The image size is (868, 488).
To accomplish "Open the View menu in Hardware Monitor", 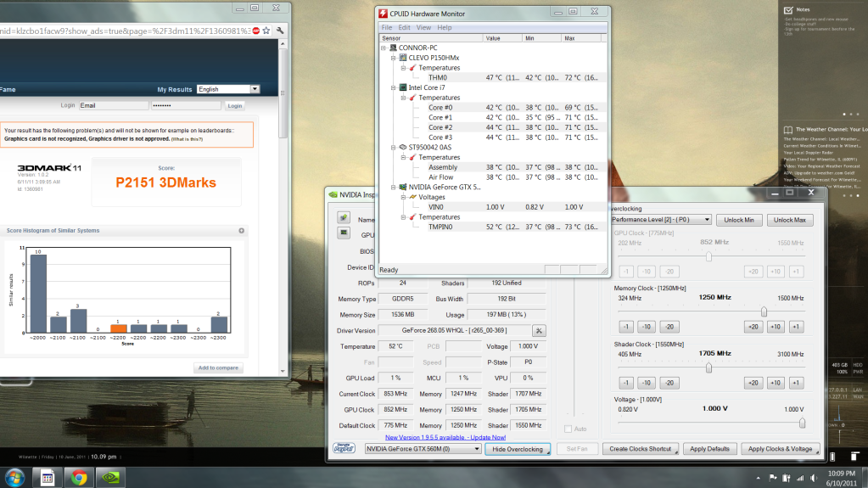I will tap(423, 28).
